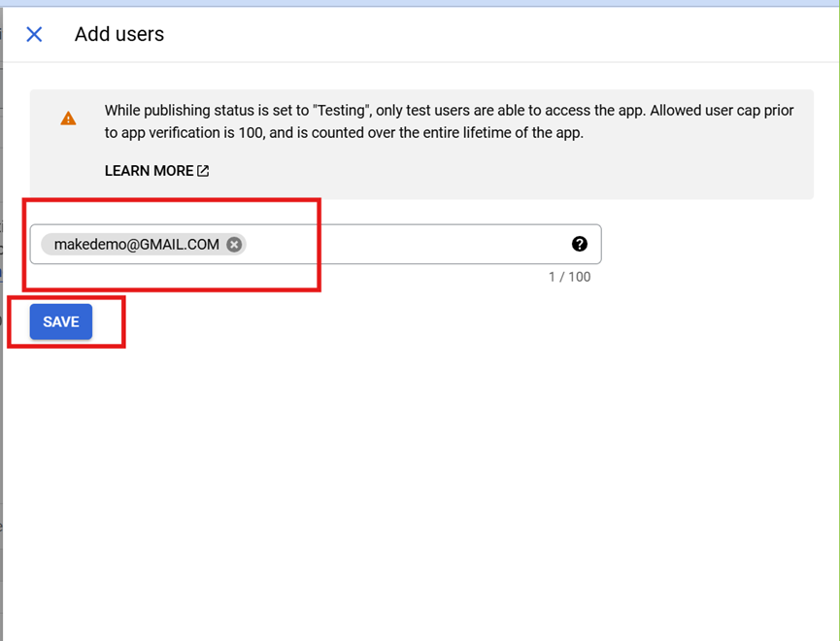Open the help question mark tooltip
840x641 pixels.
point(580,245)
